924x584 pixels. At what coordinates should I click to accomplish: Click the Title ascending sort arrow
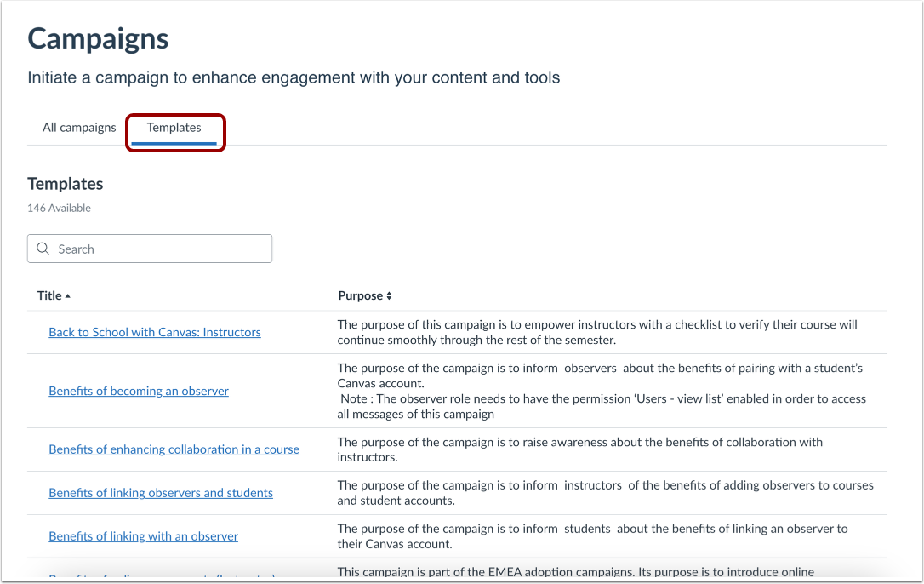tap(68, 296)
